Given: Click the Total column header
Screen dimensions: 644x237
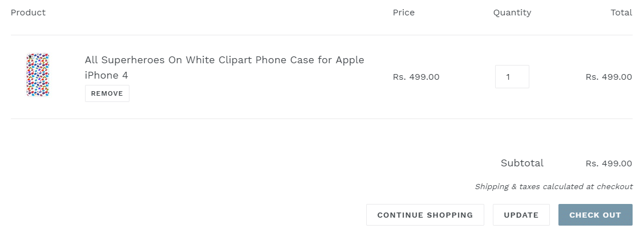Looking at the screenshot, I should click(621, 13).
